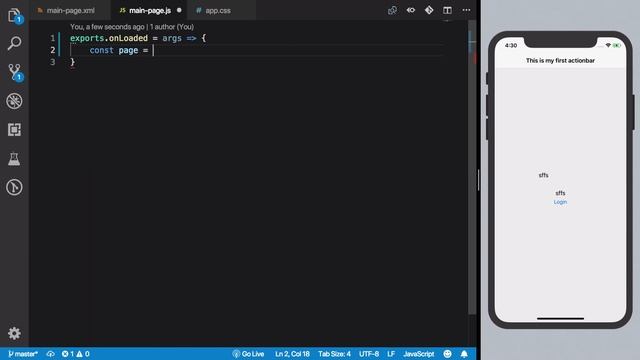Change Tab Size: 4 setting

(x=334, y=354)
